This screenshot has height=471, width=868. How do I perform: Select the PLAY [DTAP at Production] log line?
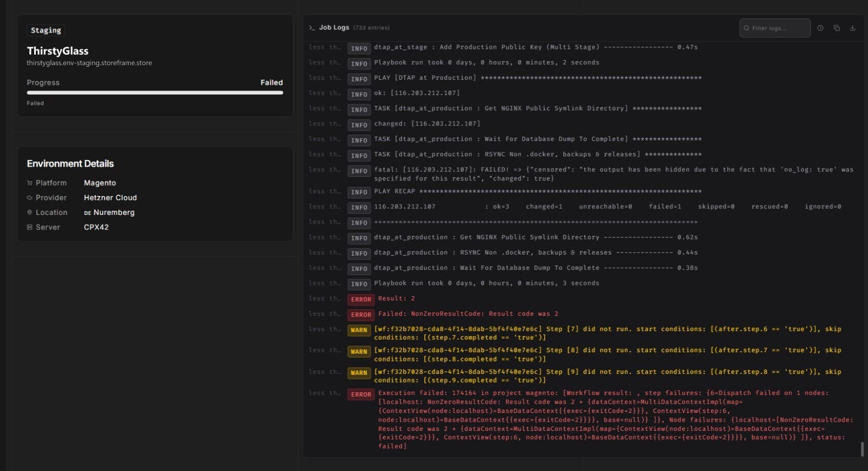click(x=538, y=78)
